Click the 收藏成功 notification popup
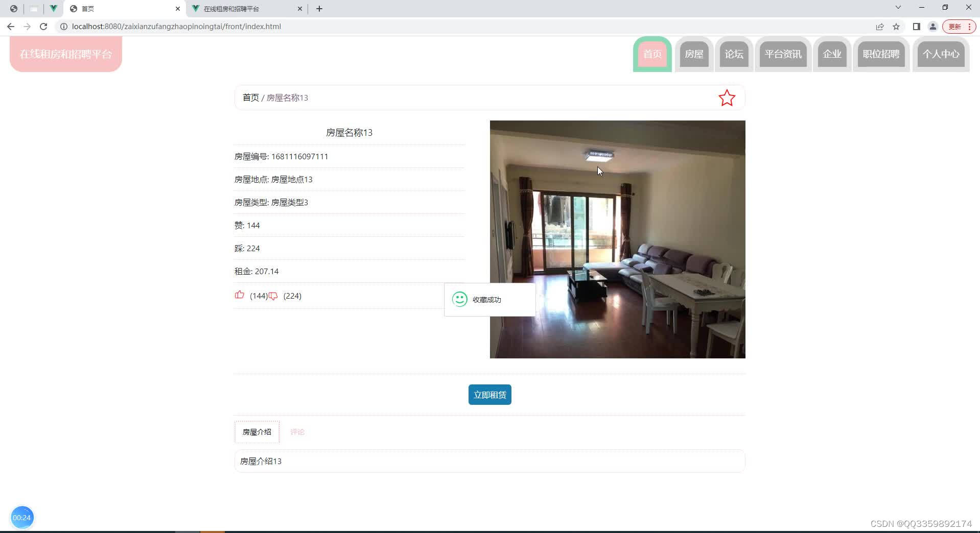Viewport: 980px width, 533px height. [x=489, y=300]
